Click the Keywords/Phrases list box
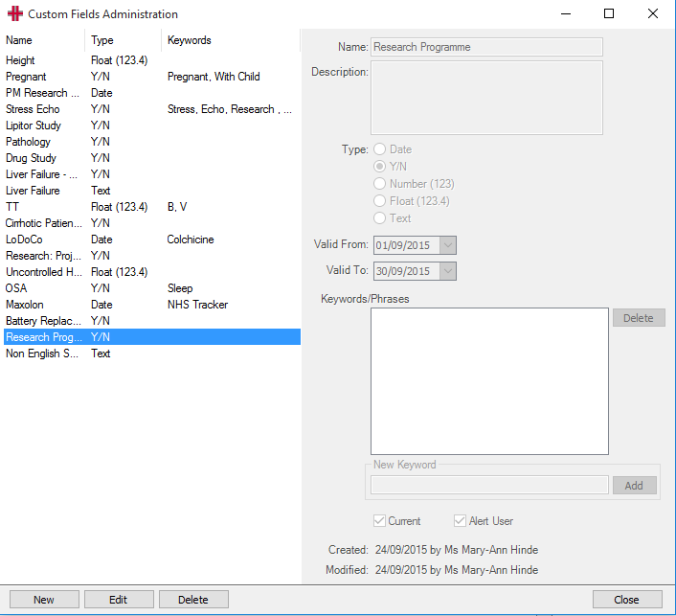 [x=489, y=381]
